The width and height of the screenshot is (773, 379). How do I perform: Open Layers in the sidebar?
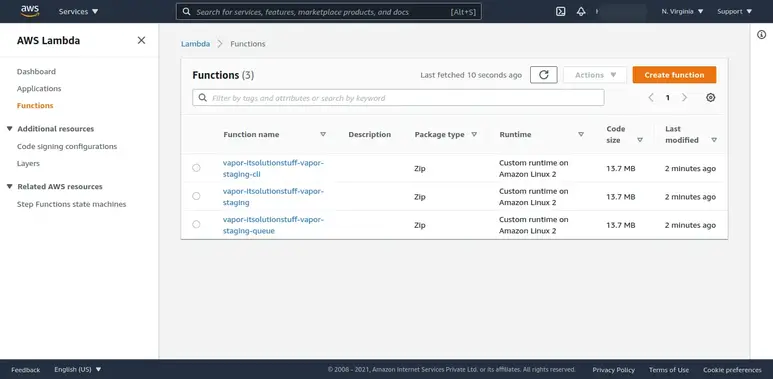click(28, 163)
